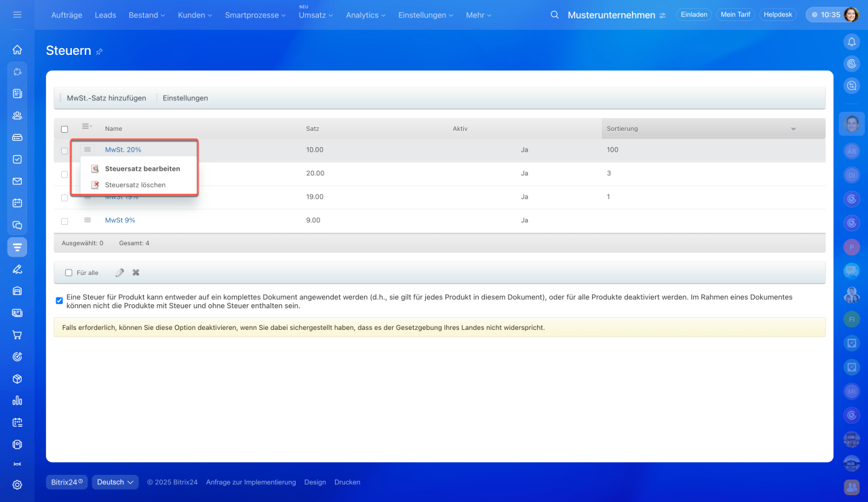
Task: Click the home icon in left sidebar
Action: coord(17,49)
